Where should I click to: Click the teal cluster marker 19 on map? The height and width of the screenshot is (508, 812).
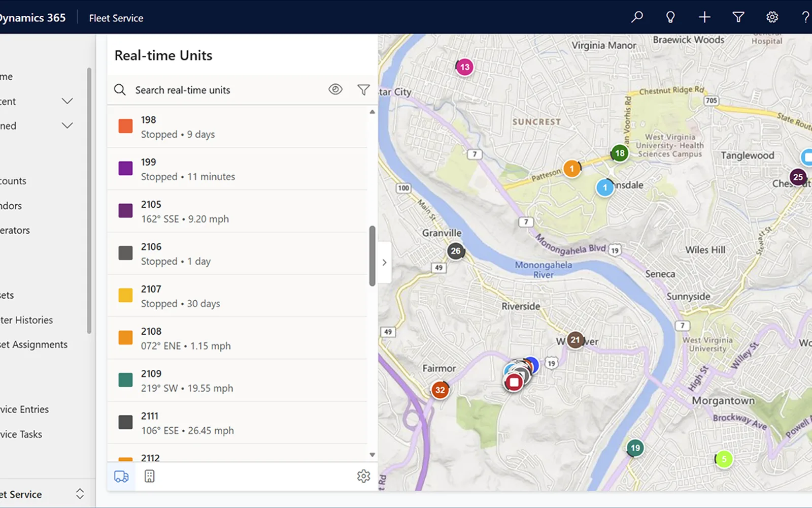pyautogui.click(x=635, y=448)
